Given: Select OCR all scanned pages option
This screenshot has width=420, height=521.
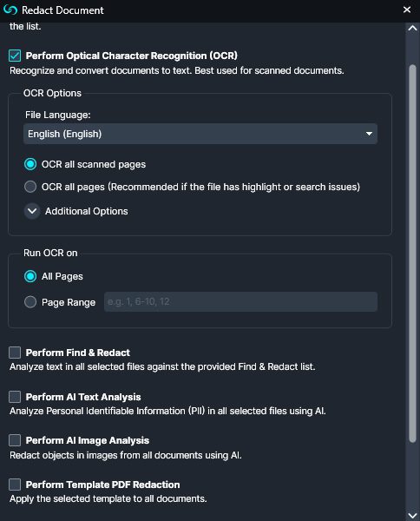Looking at the screenshot, I should pyautogui.click(x=30, y=164).
